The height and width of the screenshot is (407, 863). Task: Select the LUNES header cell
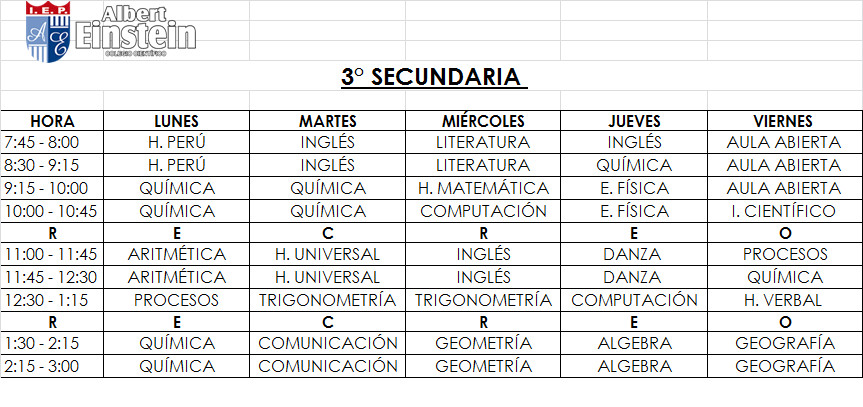click(x=176, y=121)
